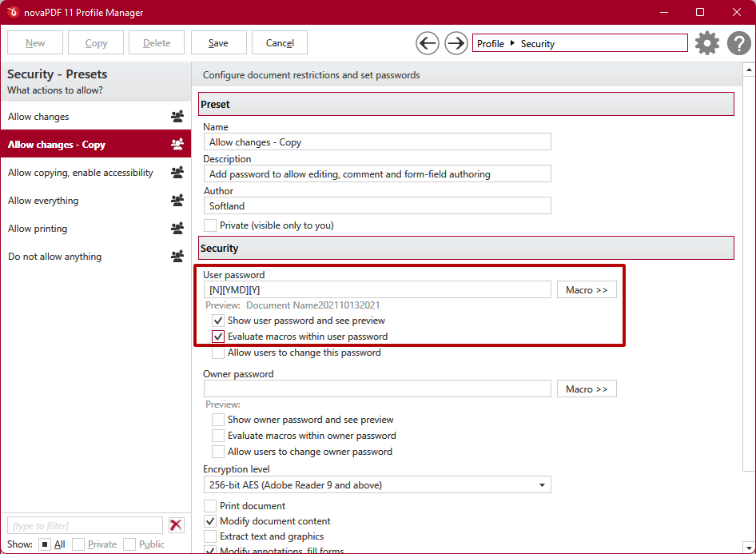The height and width of the screenshot is (554, 756).
Task: Select the Allow changes preset
Action: [96, 116]
